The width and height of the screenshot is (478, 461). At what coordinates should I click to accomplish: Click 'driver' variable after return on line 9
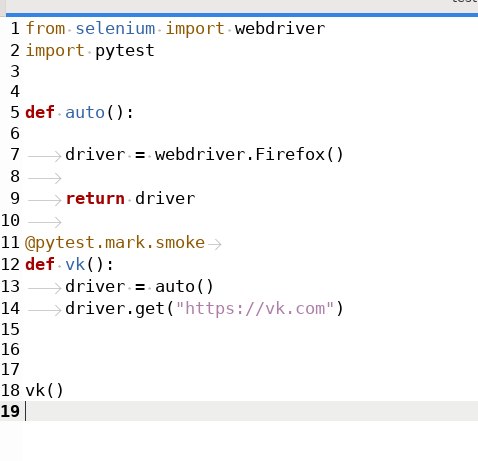(x=165, y=199)
